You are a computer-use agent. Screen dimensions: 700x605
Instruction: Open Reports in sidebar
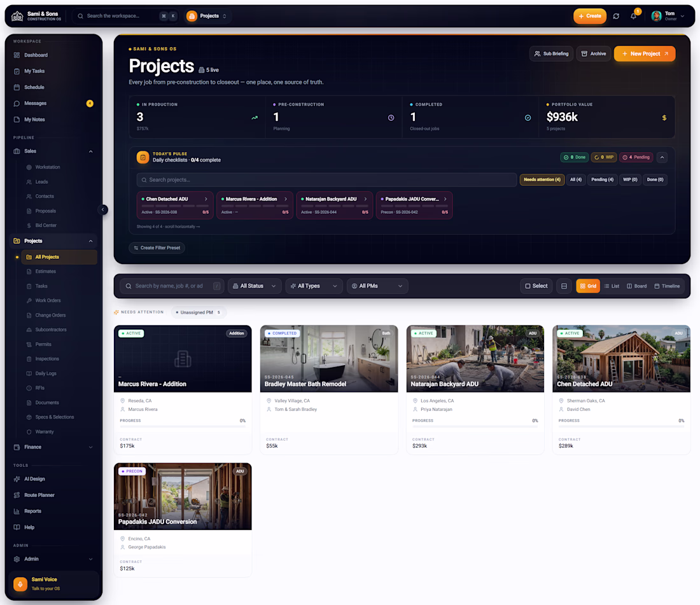coord(53,511)
